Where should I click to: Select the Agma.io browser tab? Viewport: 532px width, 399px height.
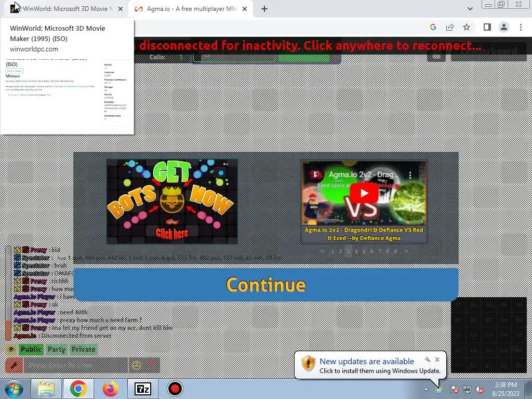pyautogui.click(x=192, y=9)
